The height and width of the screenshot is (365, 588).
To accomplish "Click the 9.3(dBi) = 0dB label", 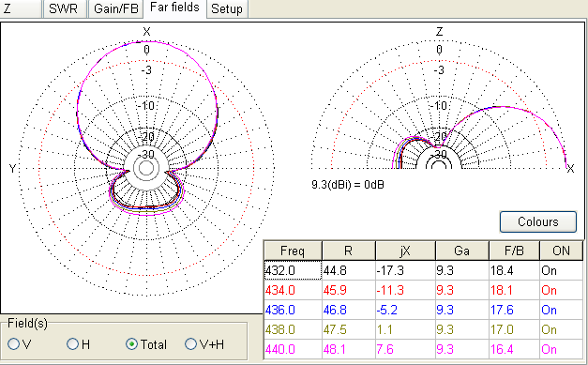I will coord(348,185).
